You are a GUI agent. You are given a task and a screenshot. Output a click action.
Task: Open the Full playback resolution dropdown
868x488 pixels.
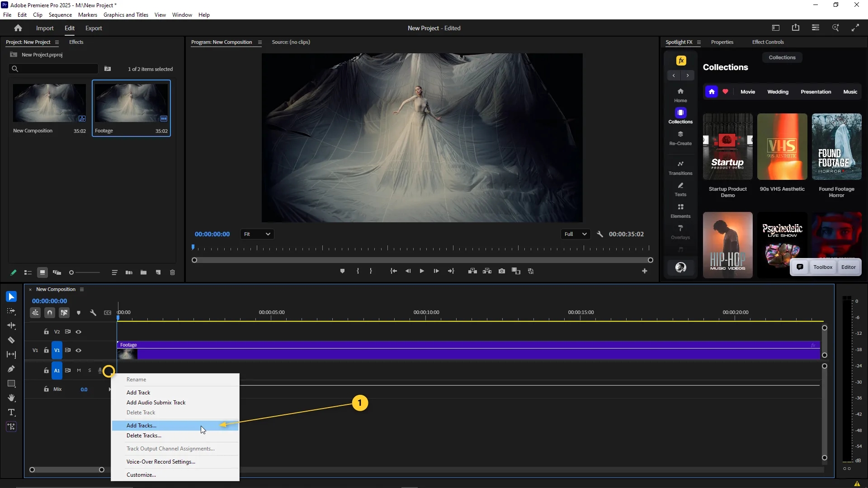click(576, 234)
